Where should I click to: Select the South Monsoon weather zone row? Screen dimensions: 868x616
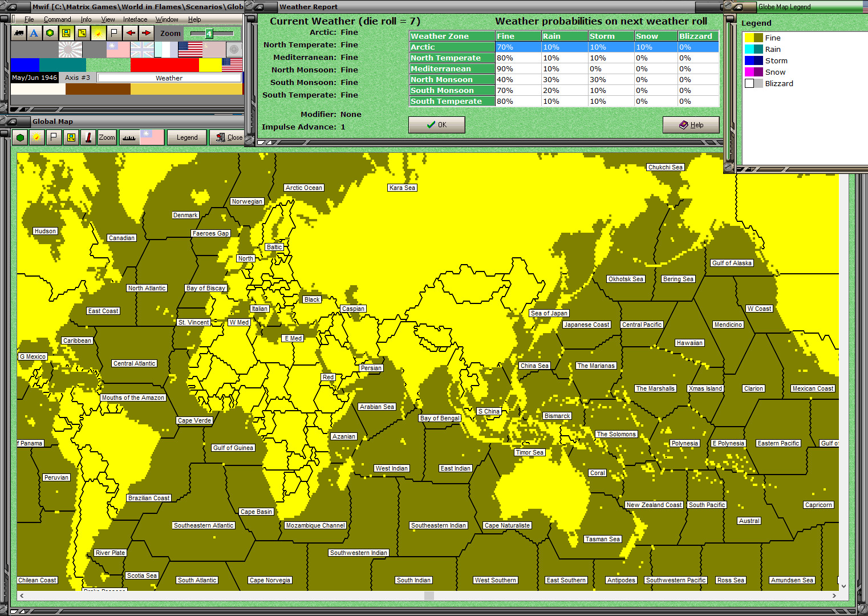point(564,91)
